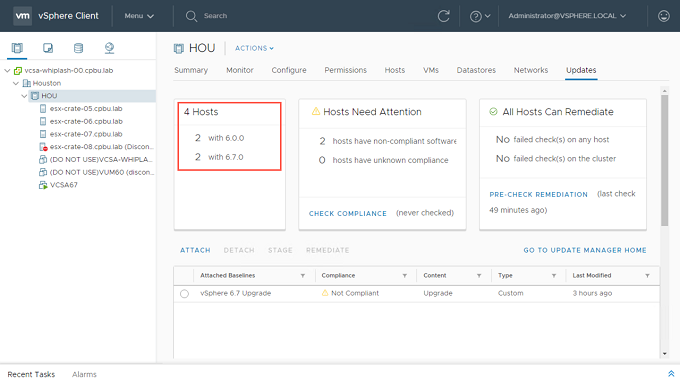Click the vCenter server icon for vcsa-whiplash-00
This screenshot has width=680, height=382.
point(18,70)
